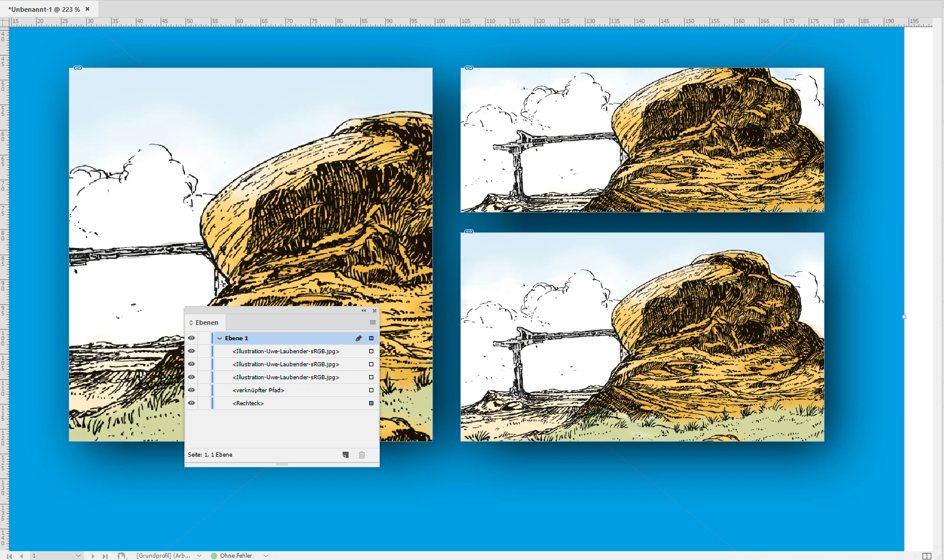
Task: Select the lower right illustration frame
Action: point(642,337)
